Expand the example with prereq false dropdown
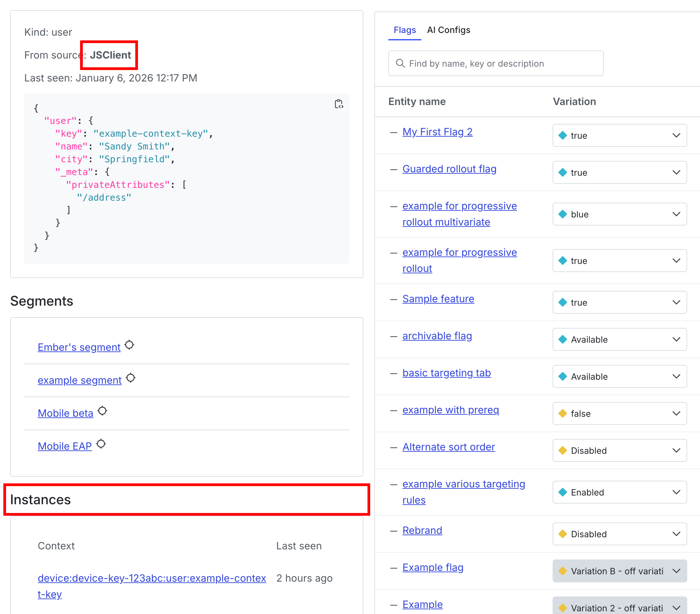Image resolution: width=700 pixels, height=614 pixels. coord(676,413)
